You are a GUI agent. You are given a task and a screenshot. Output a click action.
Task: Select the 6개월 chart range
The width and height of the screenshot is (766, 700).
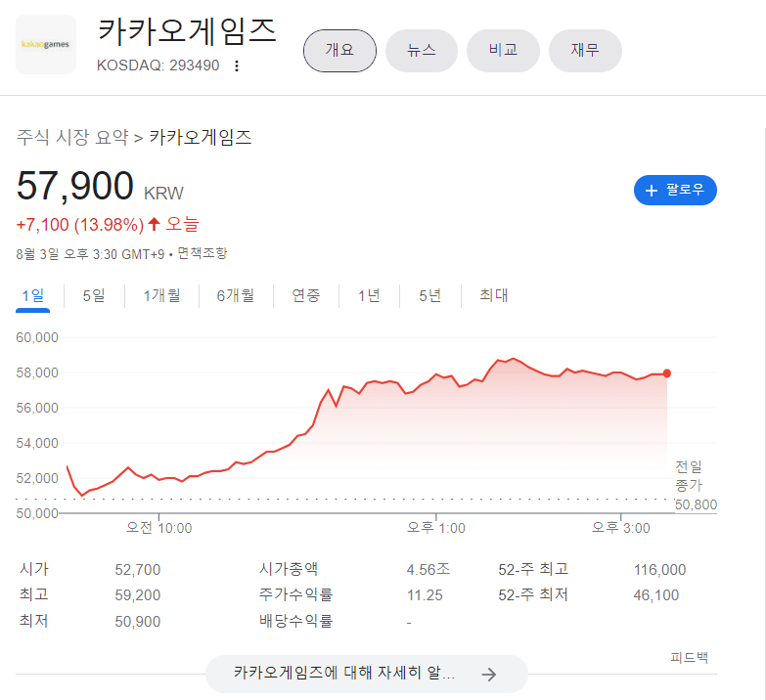[x=236, y=296]
